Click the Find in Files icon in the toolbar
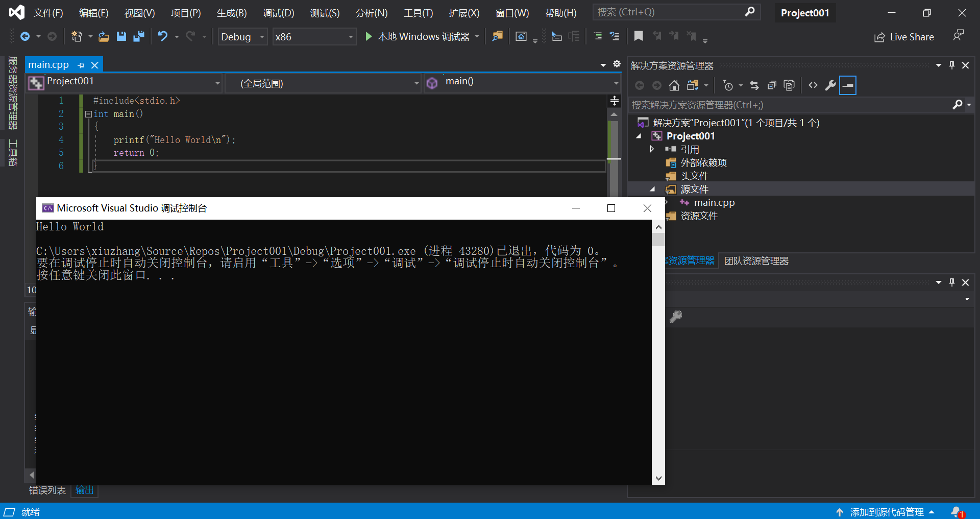Image resolution: width=980 pixels, height=519 pixels. (x=497, y=36)
